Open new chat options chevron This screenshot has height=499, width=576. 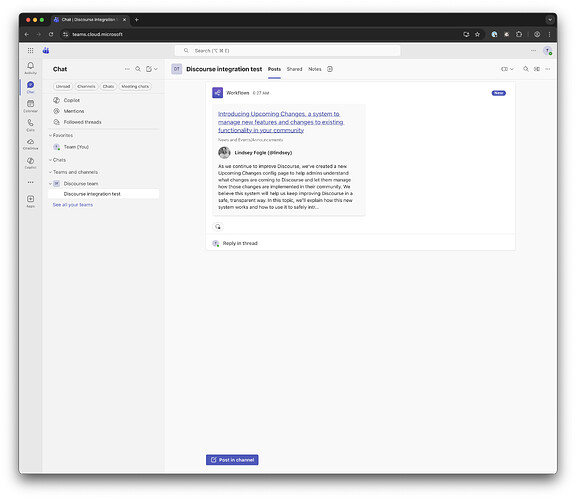click(156, 69)
